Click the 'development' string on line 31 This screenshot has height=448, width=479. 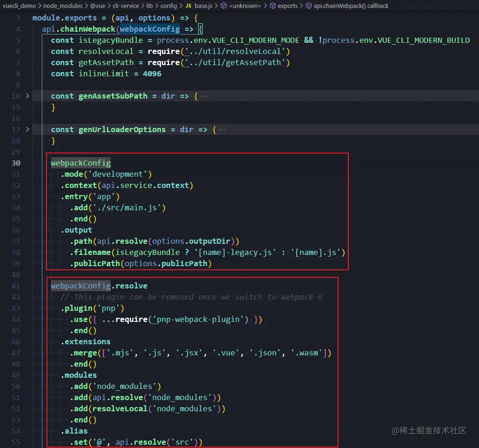click(118, 174)
